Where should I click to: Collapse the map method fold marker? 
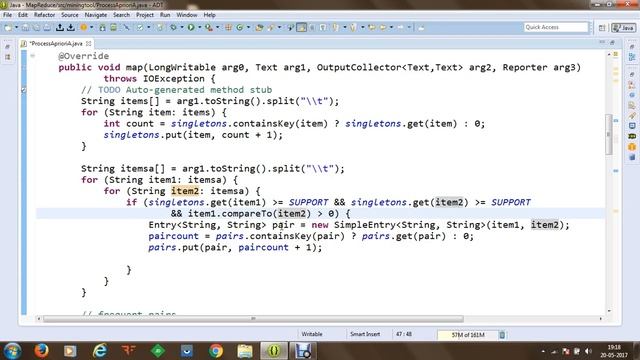pyautogui.click(x=32, y=56)
